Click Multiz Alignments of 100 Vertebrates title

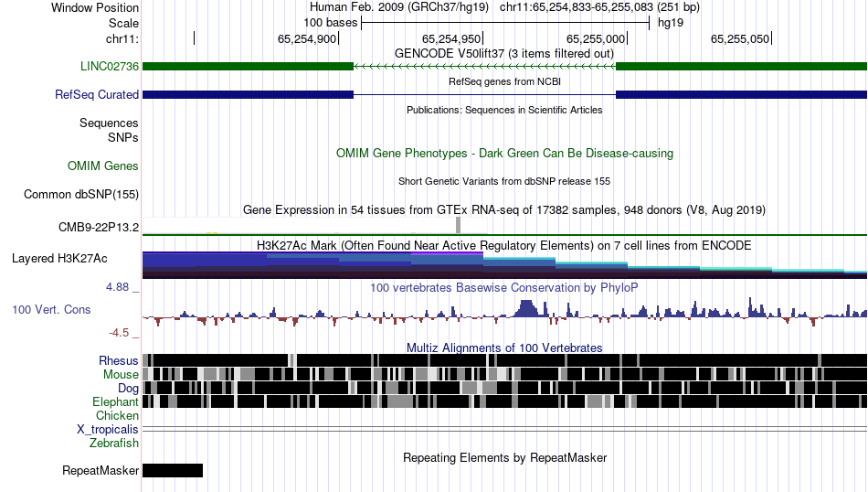504,348
